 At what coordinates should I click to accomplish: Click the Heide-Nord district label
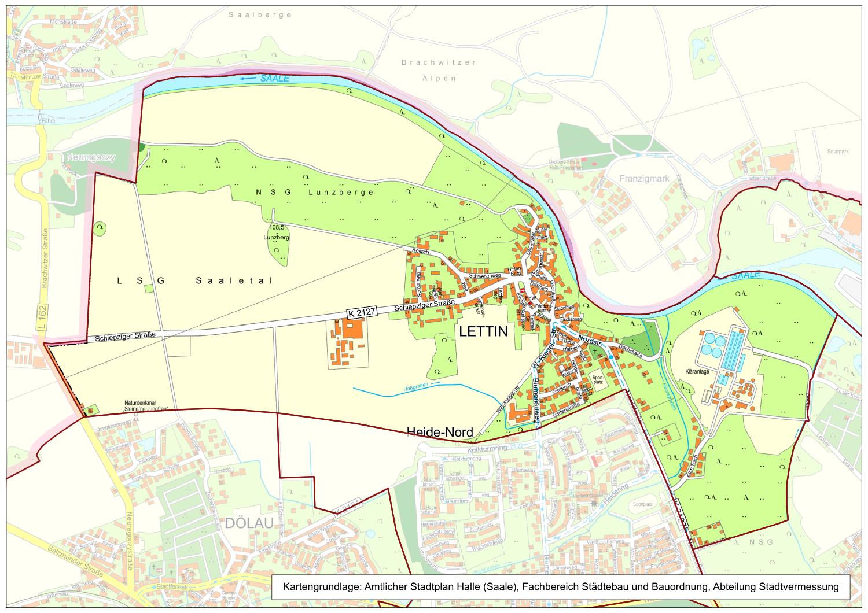[x=440, y=432]
